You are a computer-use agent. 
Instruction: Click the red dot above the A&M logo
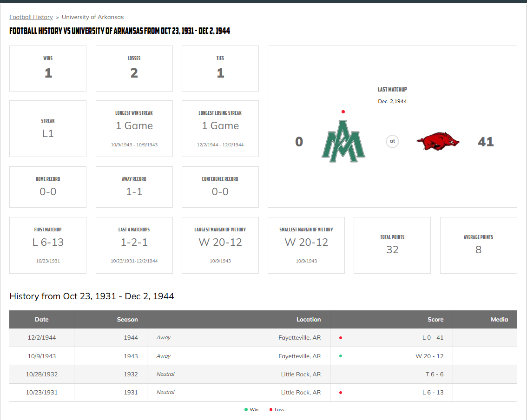click(x=343, y=112)
